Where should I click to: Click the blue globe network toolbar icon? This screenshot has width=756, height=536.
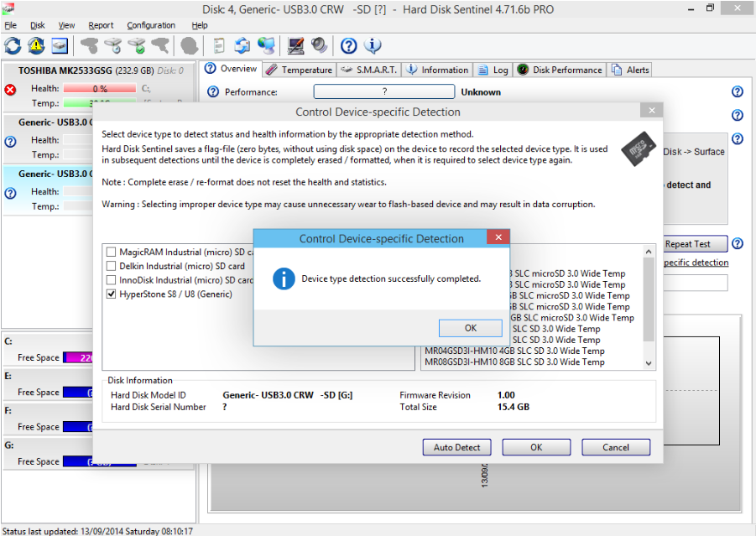[x=266, y=45]
